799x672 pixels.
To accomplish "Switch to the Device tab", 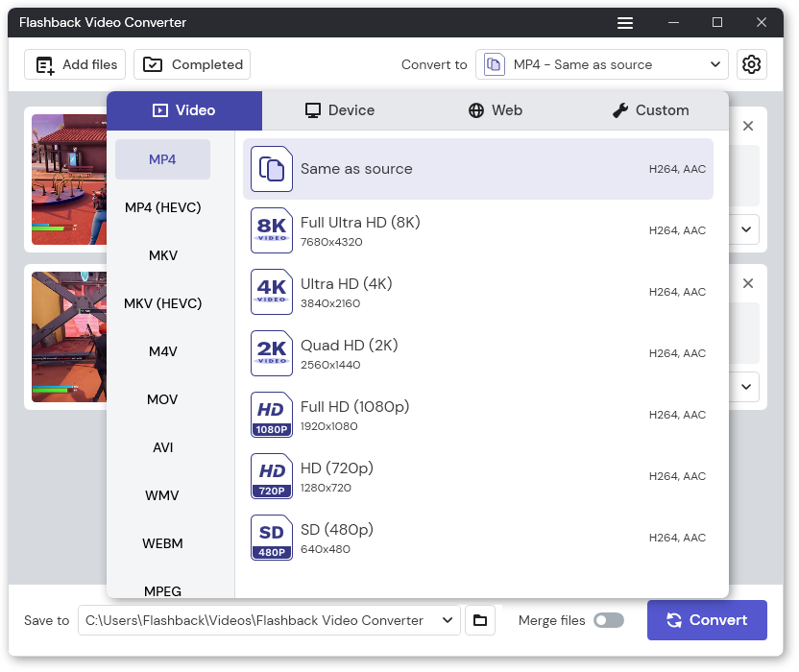I will click(x=340, y=110).
